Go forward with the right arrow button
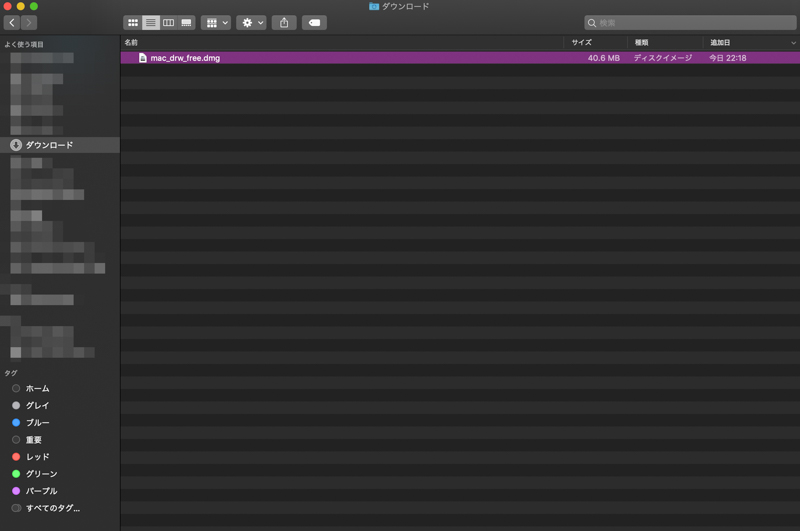800x531 pixels. [29, 22]
